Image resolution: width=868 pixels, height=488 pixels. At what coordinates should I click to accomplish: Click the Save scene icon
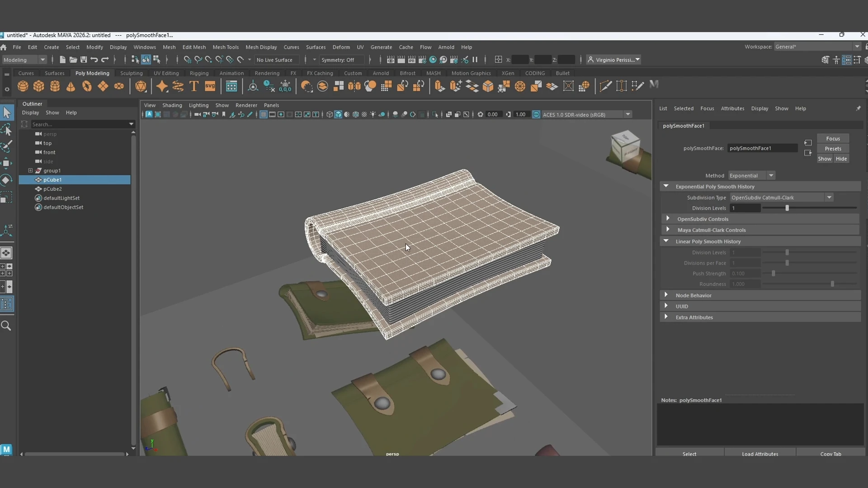84,60
